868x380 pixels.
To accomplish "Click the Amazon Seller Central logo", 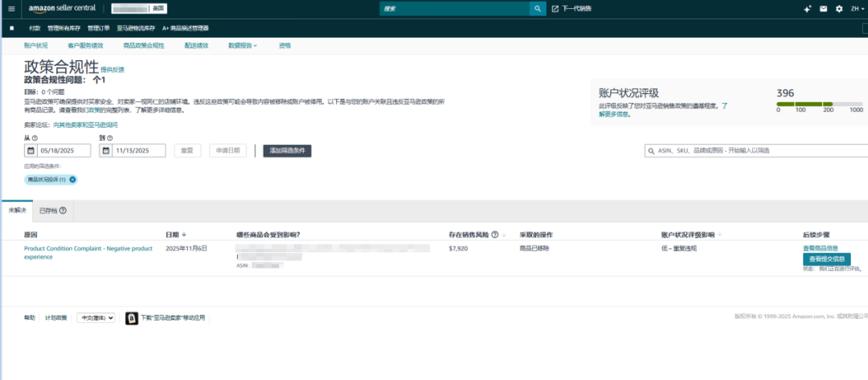I will click(62, 8).
